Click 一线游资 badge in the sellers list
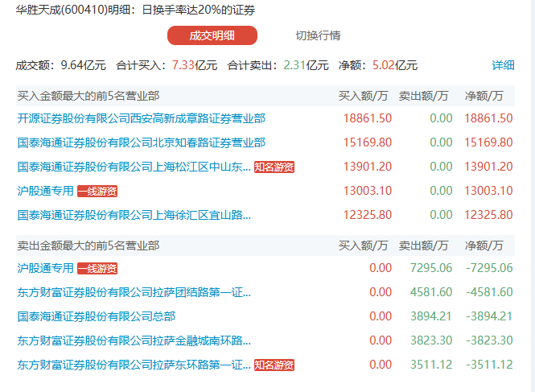535x392 pixels. point(97,269)
